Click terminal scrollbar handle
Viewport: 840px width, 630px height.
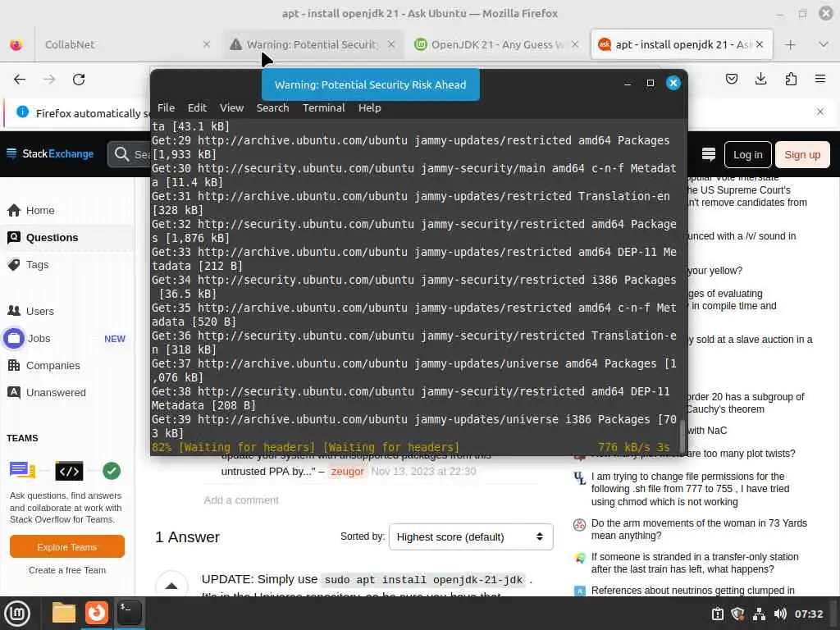(x=682, y=436)
